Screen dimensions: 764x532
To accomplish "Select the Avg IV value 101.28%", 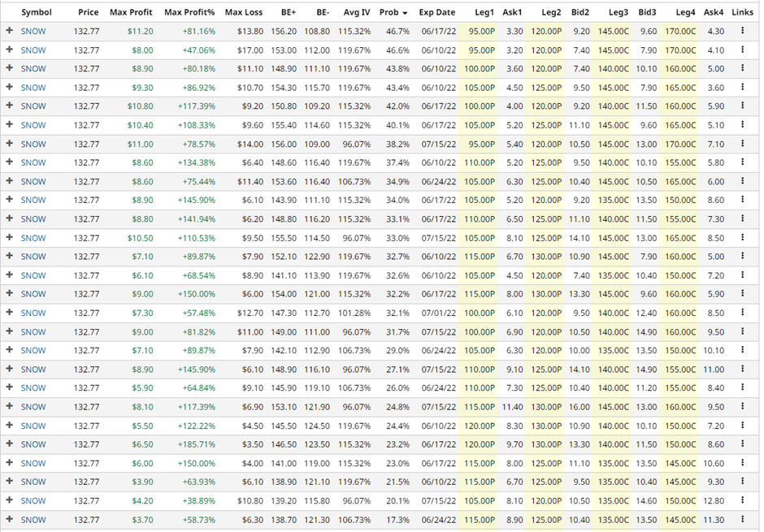I will point(354,313).
